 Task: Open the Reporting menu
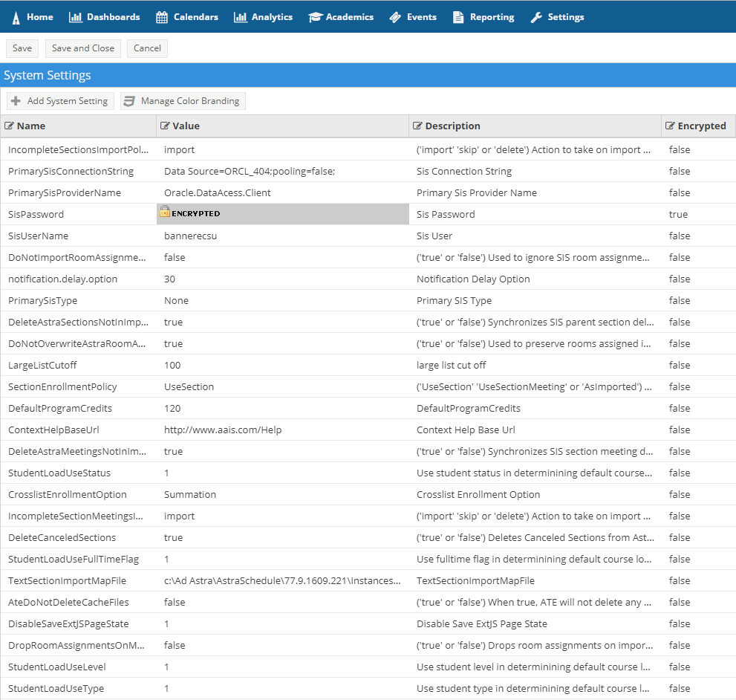point(483,17)
